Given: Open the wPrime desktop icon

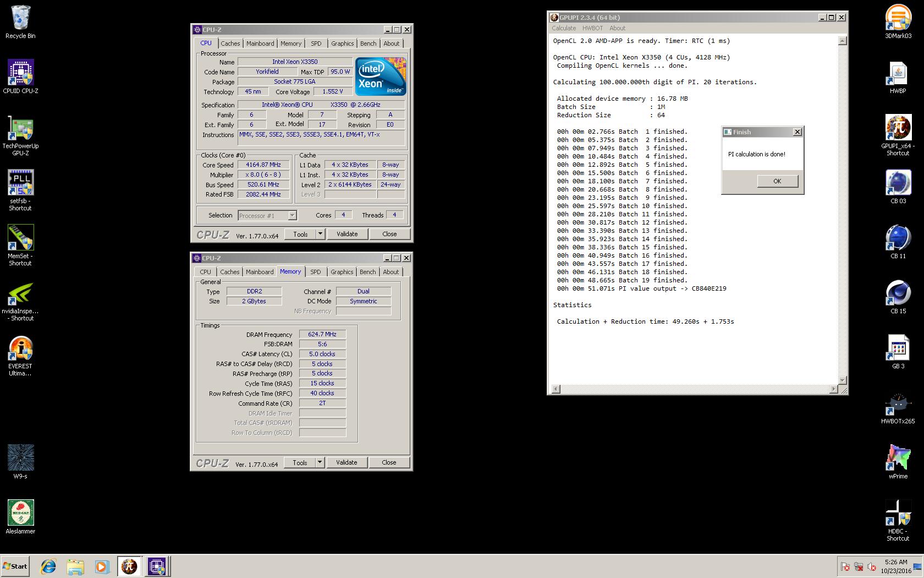Looking at the screenshot, I should click(x=898, y=462).
